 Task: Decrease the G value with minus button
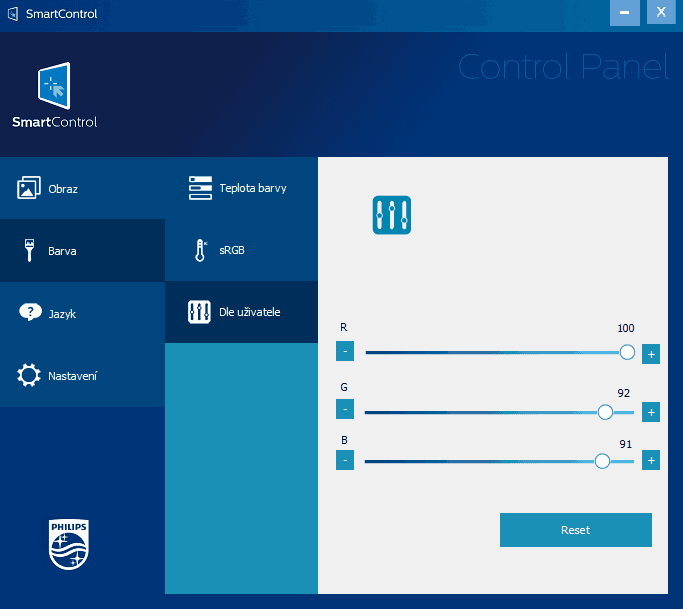345,409
